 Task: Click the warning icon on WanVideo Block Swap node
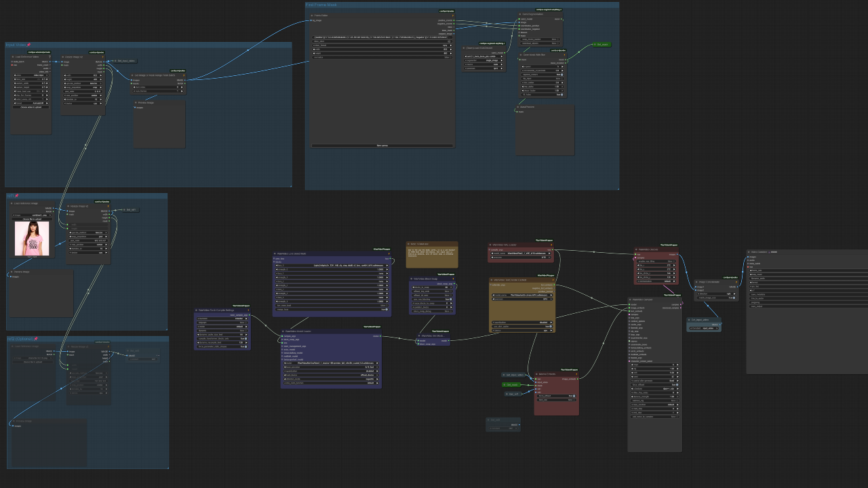pos(453,279)
